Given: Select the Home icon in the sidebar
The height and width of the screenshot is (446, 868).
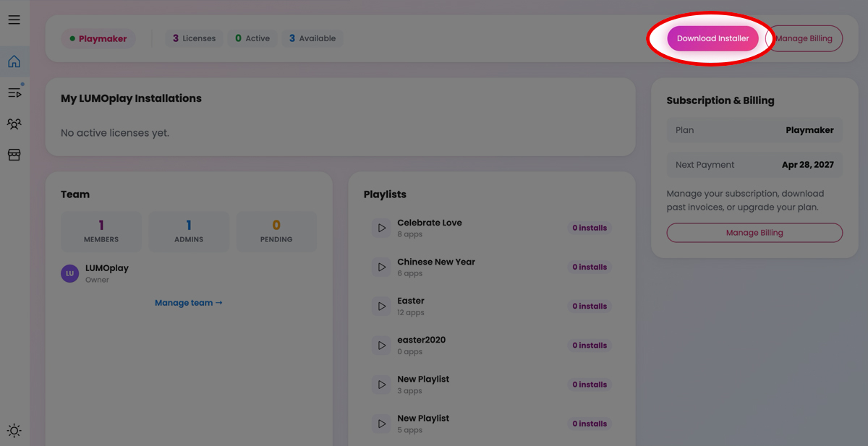Looking at the screenshot, I should 14,61.
